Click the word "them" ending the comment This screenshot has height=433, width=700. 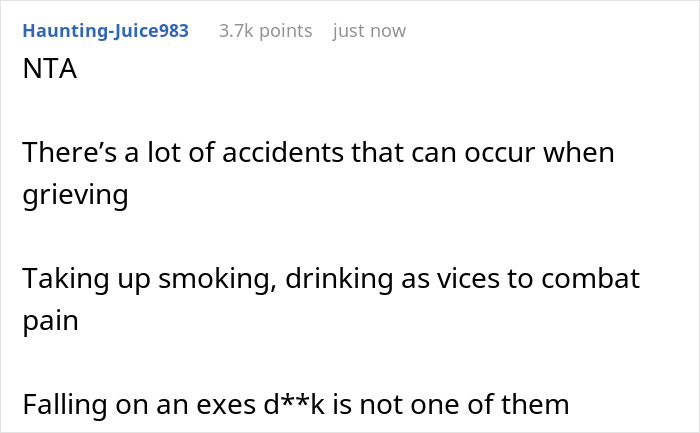click(537, 403)
